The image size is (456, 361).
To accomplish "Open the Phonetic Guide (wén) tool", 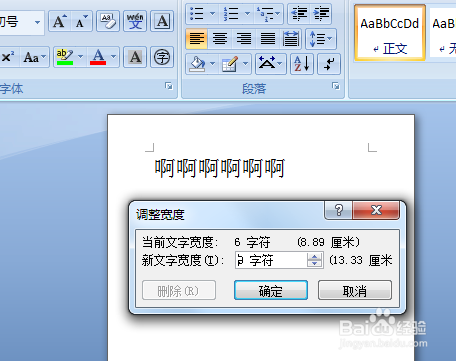I will (135, 21).
